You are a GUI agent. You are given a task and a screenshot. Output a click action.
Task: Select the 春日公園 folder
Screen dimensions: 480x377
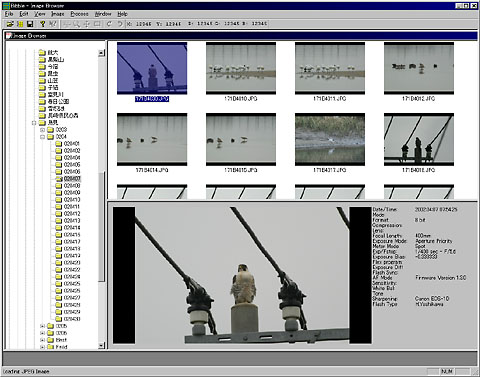tap(58, 102)
